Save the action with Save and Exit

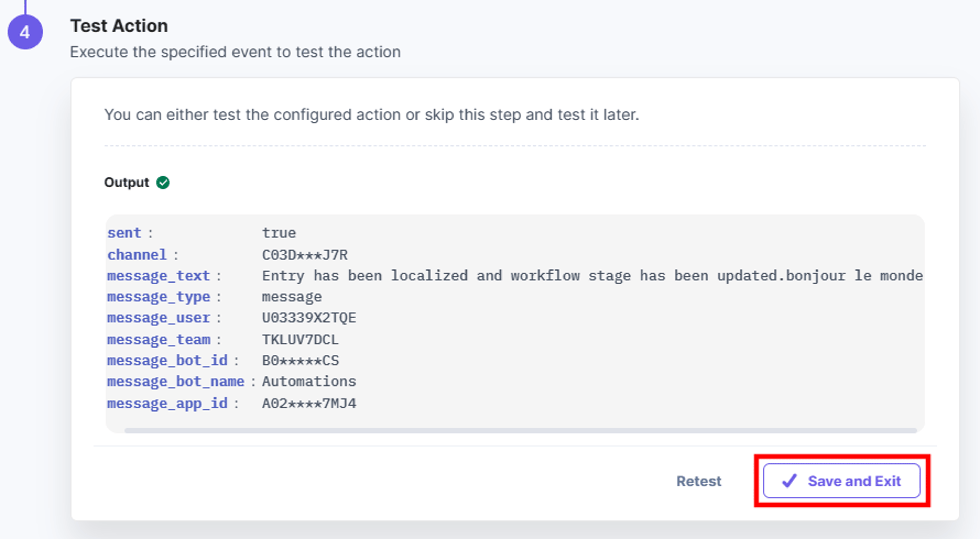point(841,481)
